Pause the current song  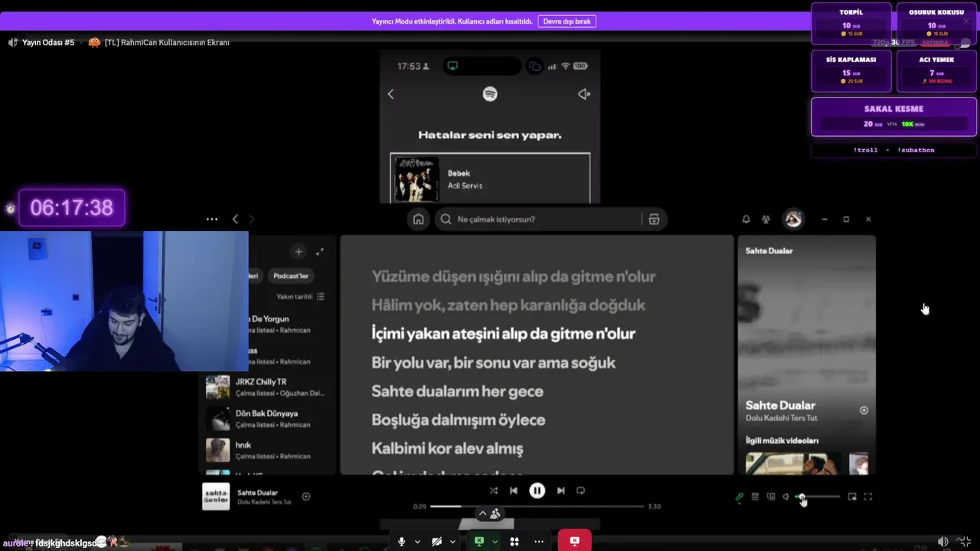pyautogui.click(x=537, y=491)
